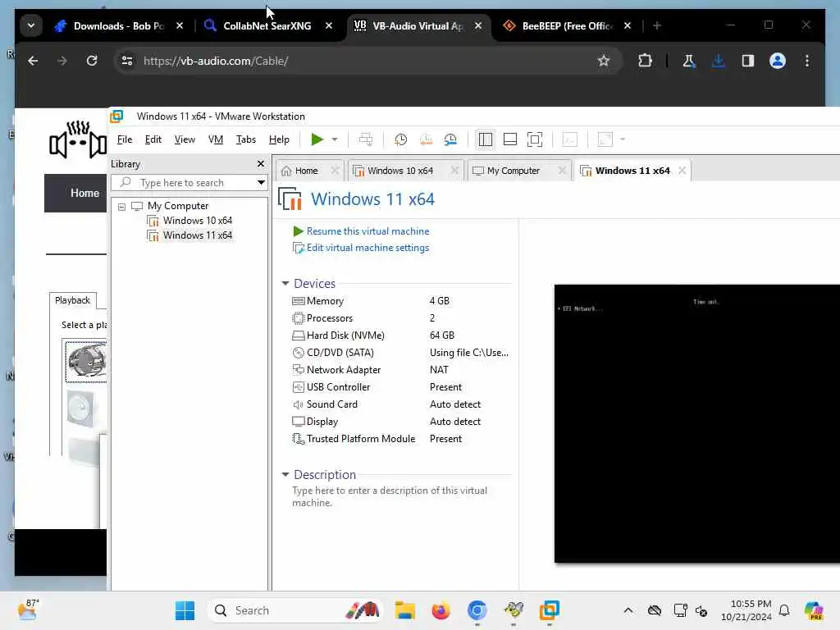Image resolution: width=840 pixels, height=630 pixels.
Task: Open the power options dropdown arrow
Action: click(x=335, y=139)
